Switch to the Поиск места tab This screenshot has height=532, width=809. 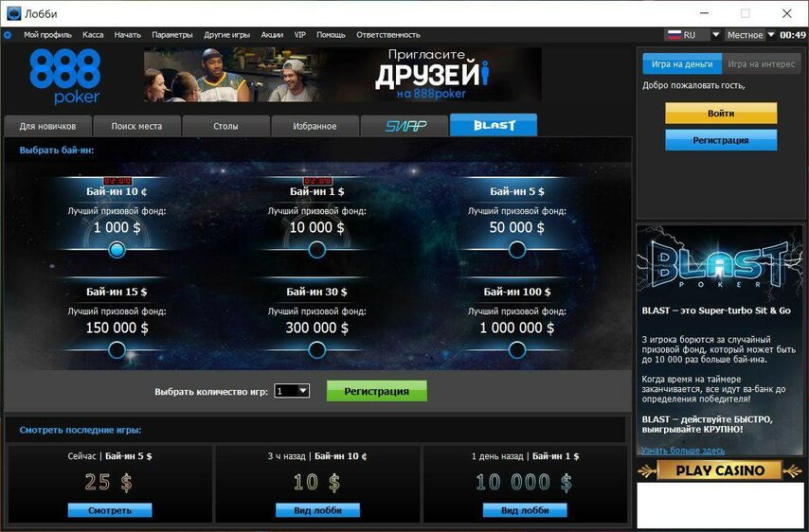pos(136,126)
